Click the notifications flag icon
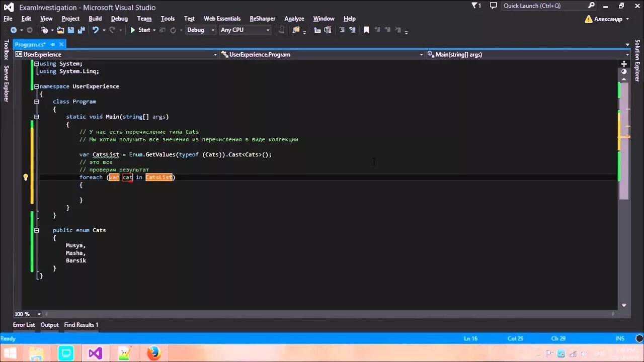Image resolution: width=644 pixels, height=362 pixels. click(x=475, y=6)
